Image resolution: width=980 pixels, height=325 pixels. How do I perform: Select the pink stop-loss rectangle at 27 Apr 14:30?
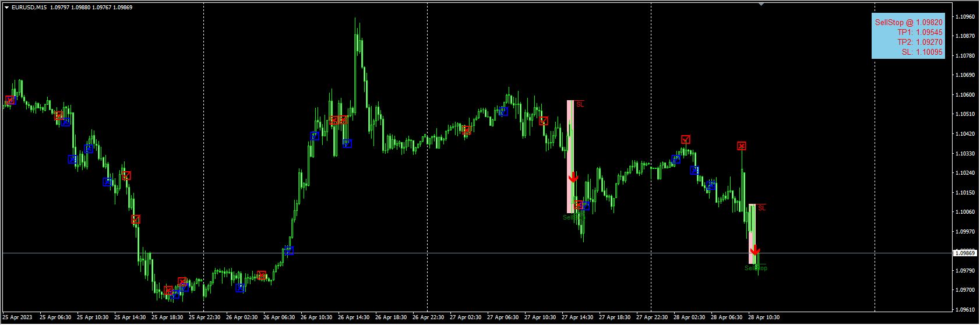coord(570,157)
